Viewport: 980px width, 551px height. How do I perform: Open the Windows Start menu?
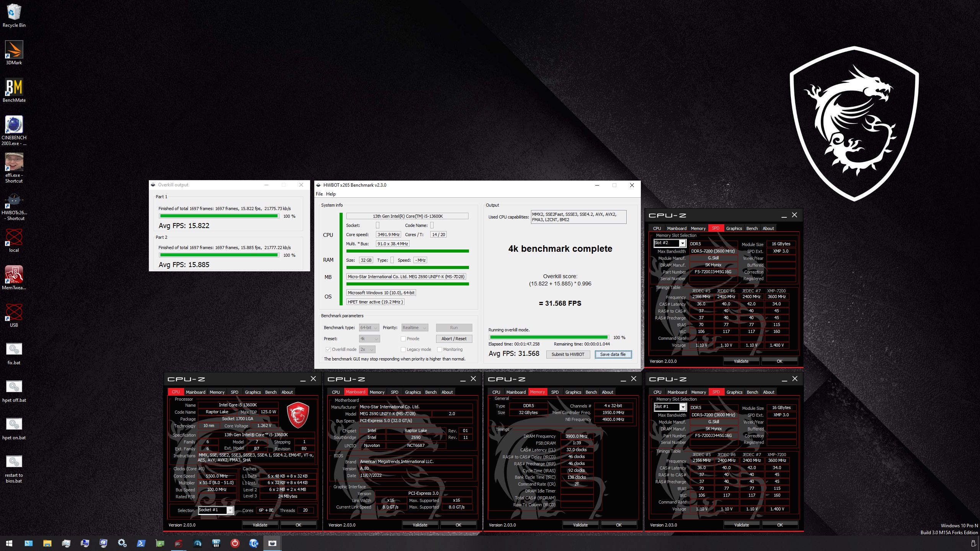pyautogui.click(x=9, y=543)
